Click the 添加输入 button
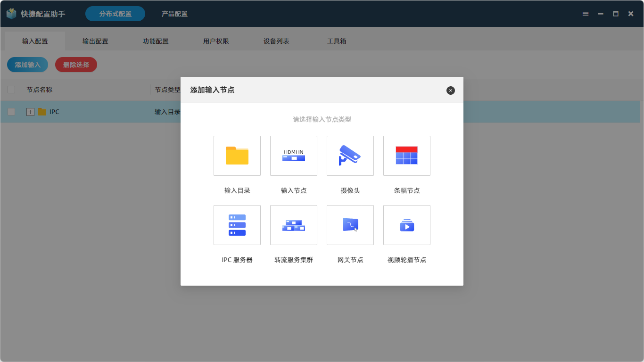644x362 pixels. [27, 65]
